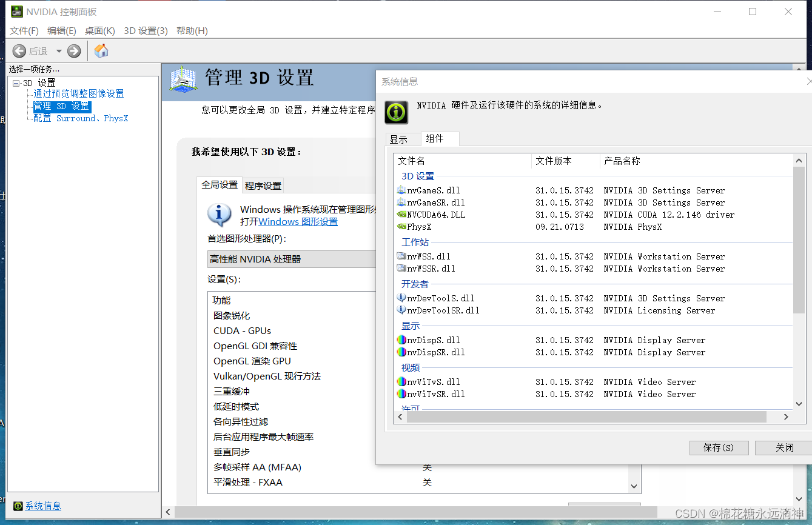This screenshot has width=812, height=525.
Task: Select the 程序设置 tab
Action: pyautogui.click(x=263, y=186)
